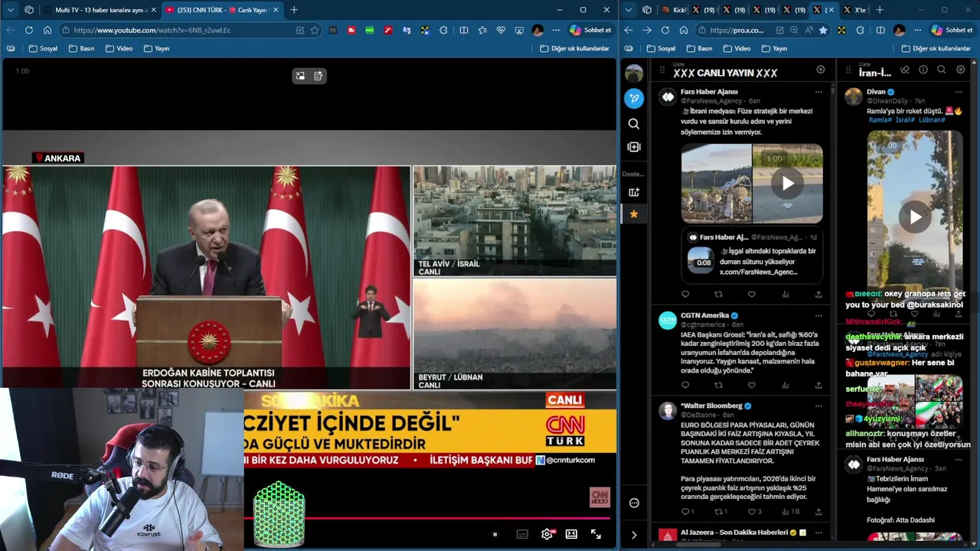Open more menu on Walter Bloomberg post
The width and height of the screenshot is (980, 551).
[x=818, y=406]
